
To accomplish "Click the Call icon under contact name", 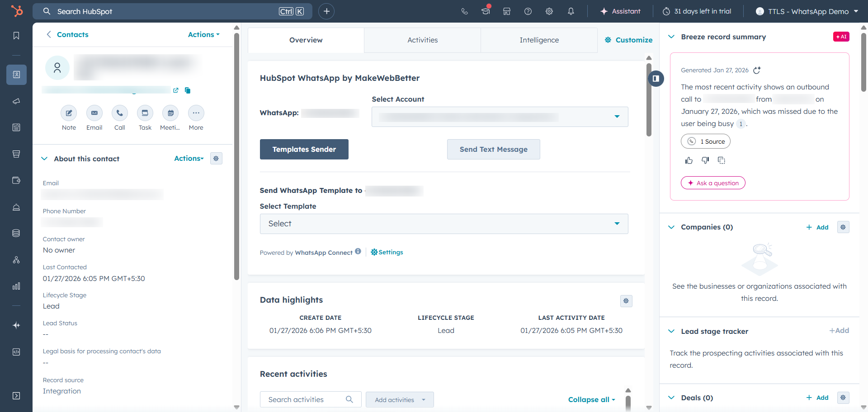I will click(119, 113).
